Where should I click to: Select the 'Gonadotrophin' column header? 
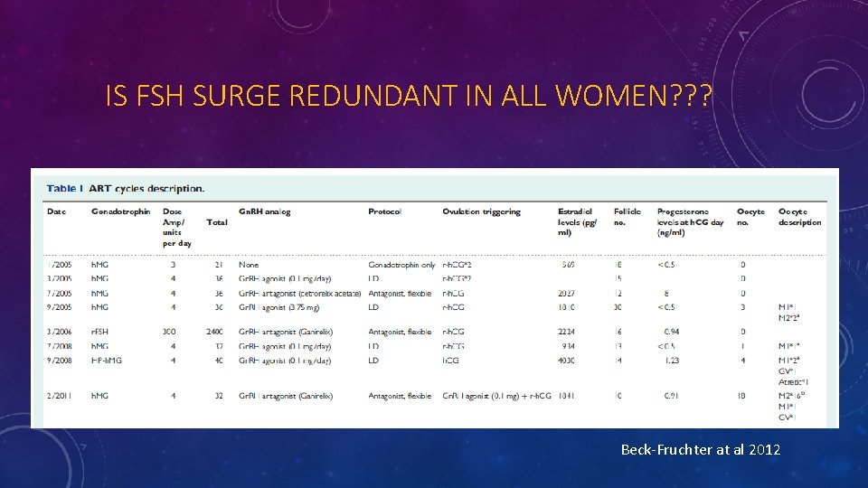pyautogui.click(x=120, y=211)
